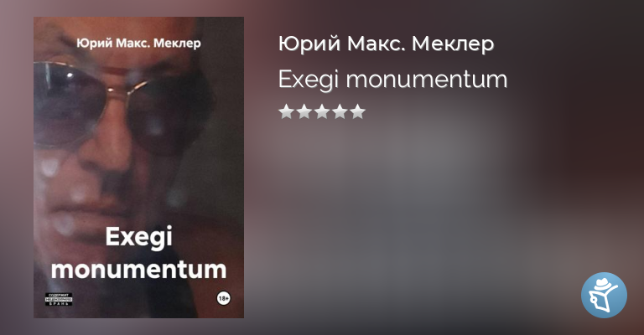Screen dimensions: 644x335
Task: Open the book cover thumbnail portrait
Action: click(x=139, y=167)
